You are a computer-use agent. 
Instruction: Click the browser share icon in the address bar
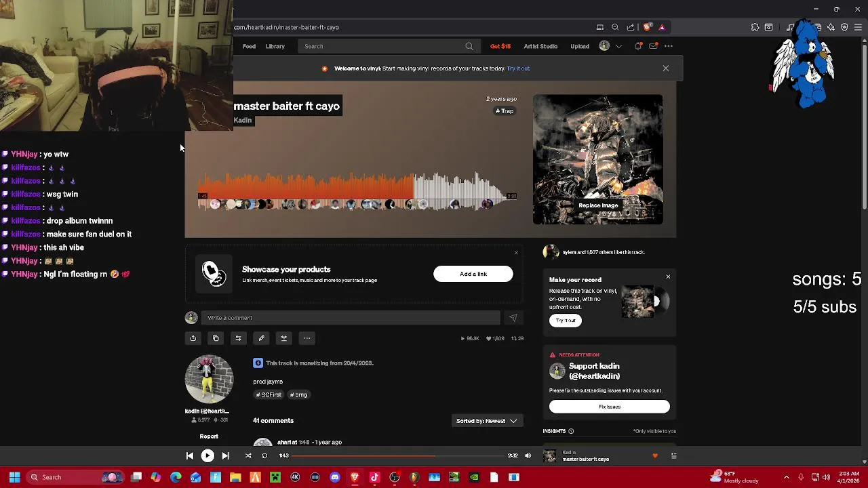tap(631, 27)
